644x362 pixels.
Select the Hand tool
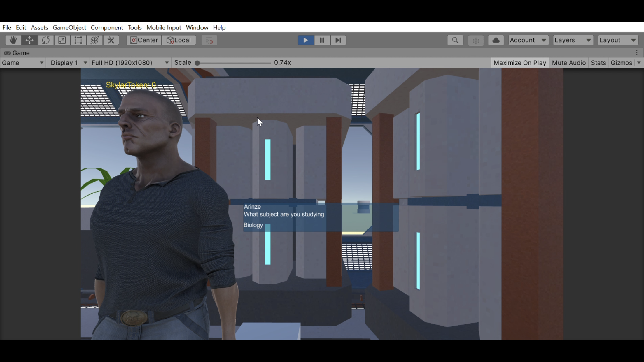coord(13,40)
